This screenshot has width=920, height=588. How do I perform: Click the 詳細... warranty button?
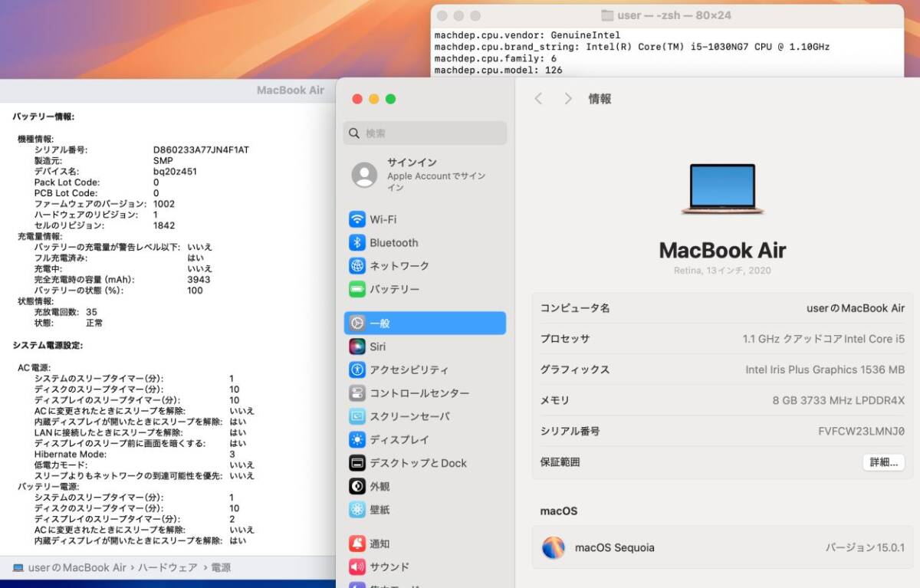tap(883, 462)
